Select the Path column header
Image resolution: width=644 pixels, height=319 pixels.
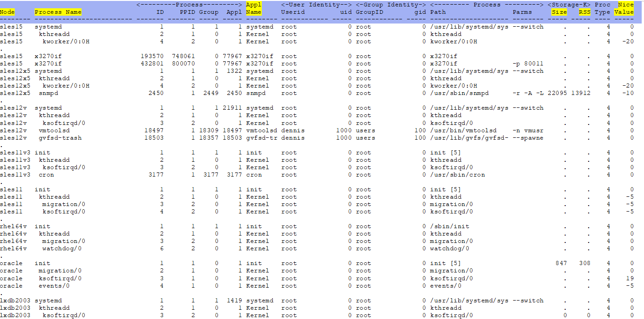coord(437,12)
